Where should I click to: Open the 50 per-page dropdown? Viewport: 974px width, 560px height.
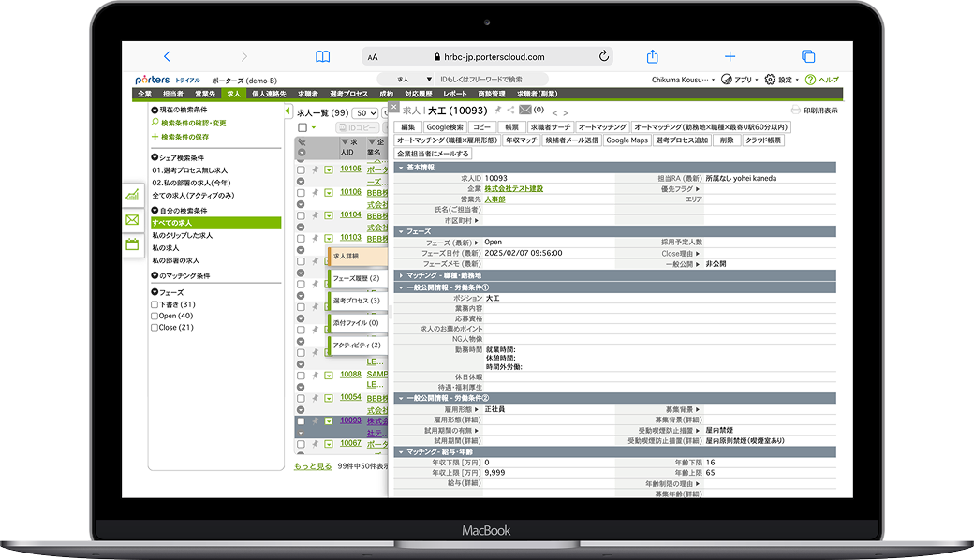pyautogui.click(x=364, y=113)
